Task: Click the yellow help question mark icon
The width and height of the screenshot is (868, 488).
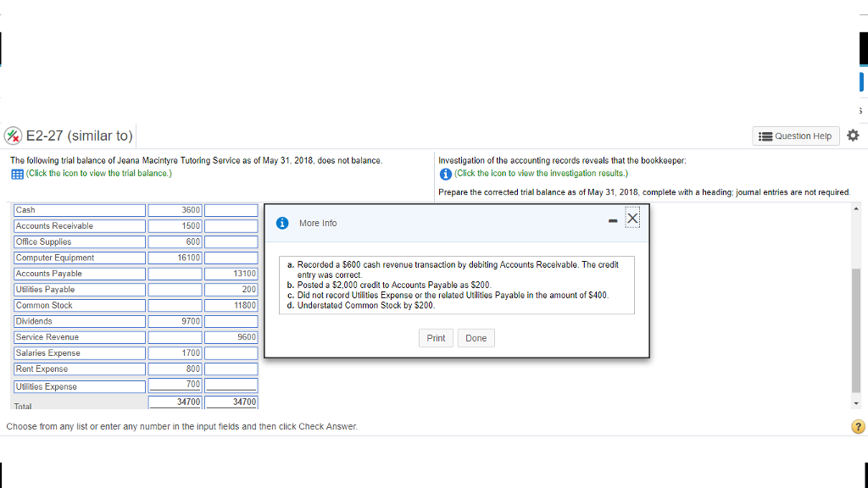Action: point(858,426)
